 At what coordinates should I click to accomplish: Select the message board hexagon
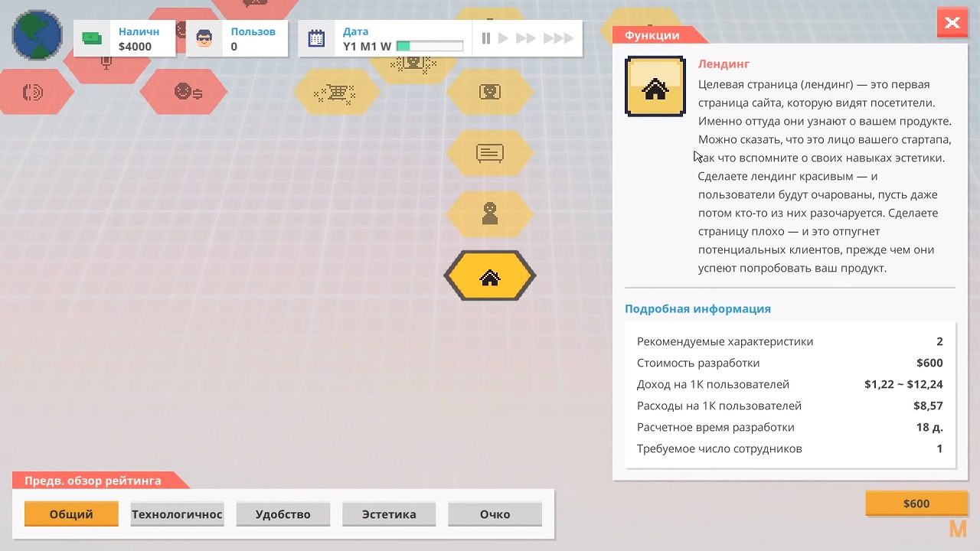(x=490, y=153)
